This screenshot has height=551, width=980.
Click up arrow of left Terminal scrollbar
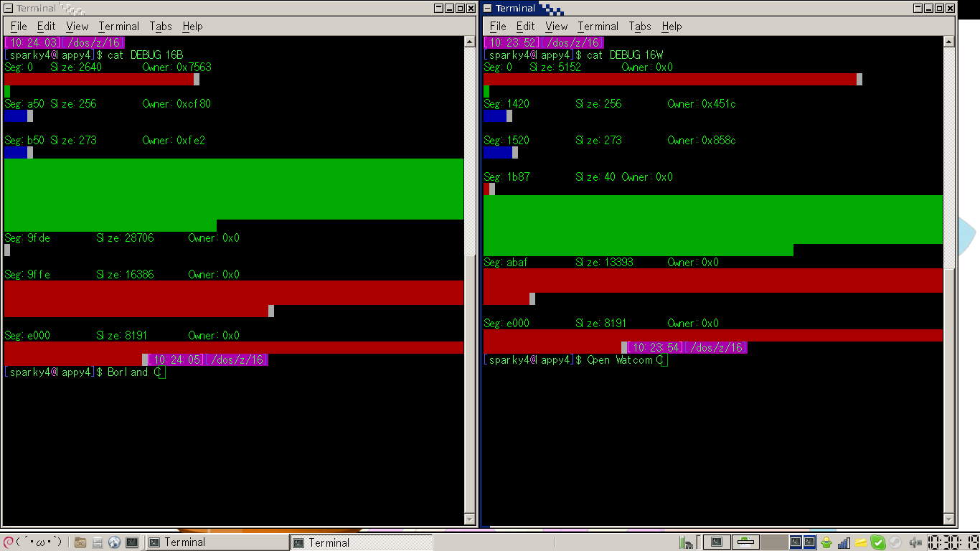[470, 42]
